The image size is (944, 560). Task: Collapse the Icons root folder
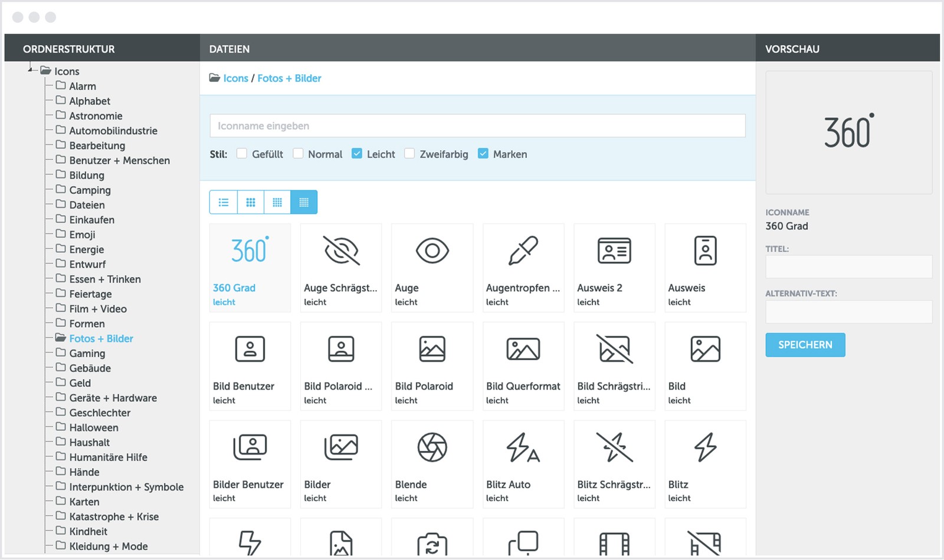pos(29,71)
